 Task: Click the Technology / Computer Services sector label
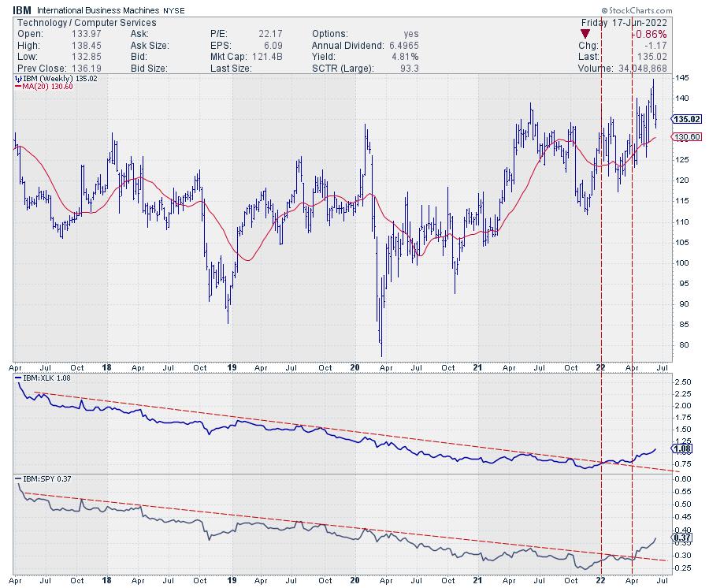coord(85,23)
